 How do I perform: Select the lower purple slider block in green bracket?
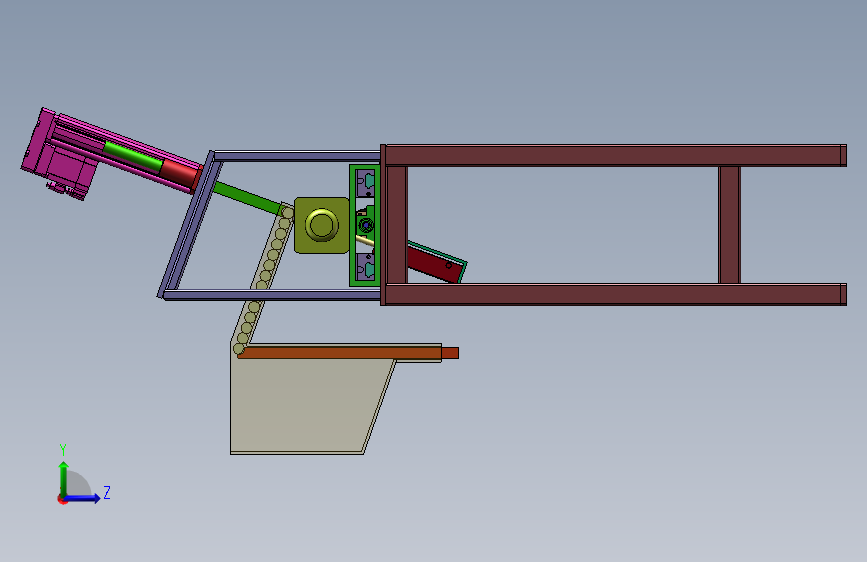pos(365,268)
